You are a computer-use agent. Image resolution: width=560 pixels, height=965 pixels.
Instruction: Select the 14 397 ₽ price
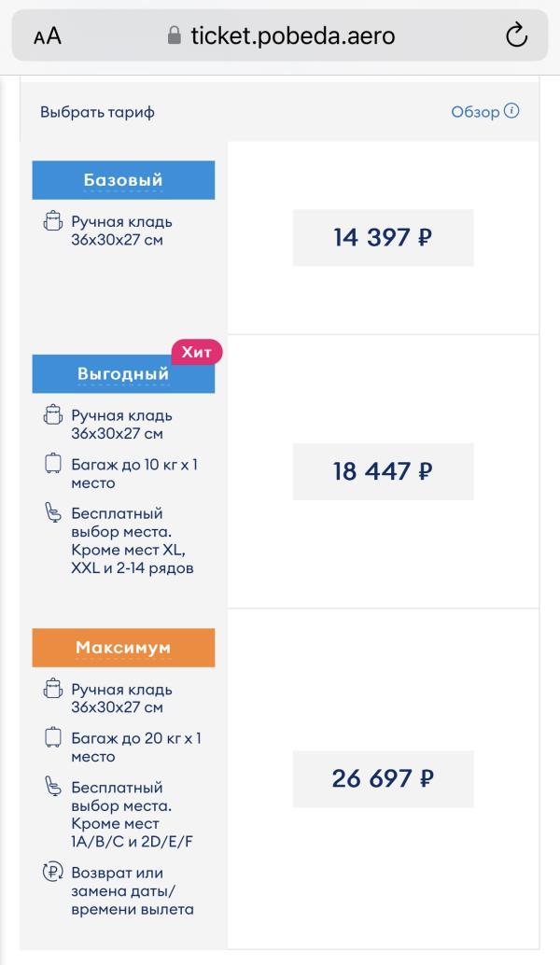383,237
